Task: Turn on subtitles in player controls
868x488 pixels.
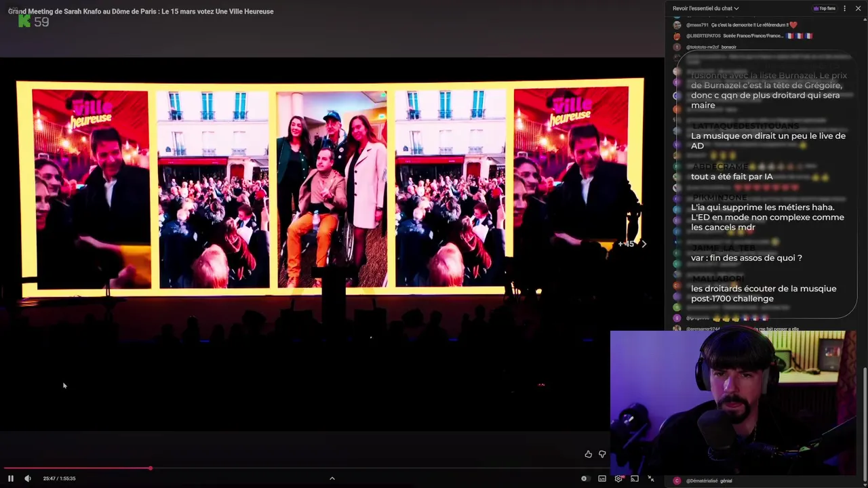Action: click(602, 479)
